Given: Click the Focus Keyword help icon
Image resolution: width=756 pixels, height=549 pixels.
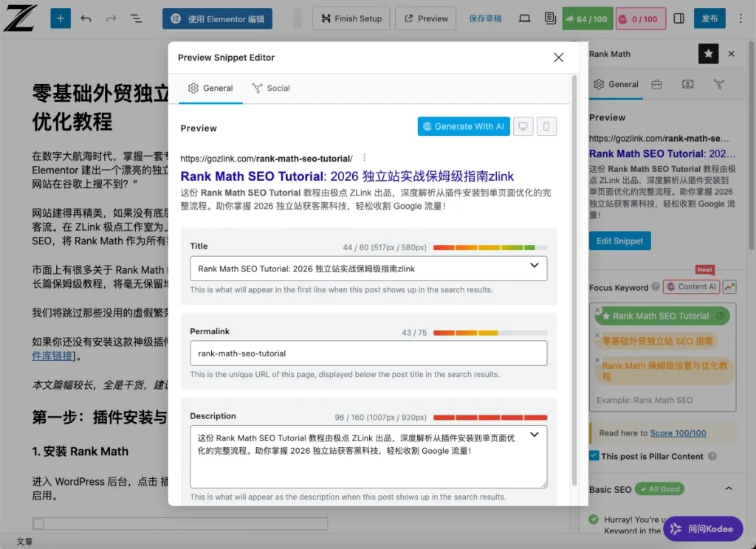Looking at the screenshot, I should [x=656, y=286].
